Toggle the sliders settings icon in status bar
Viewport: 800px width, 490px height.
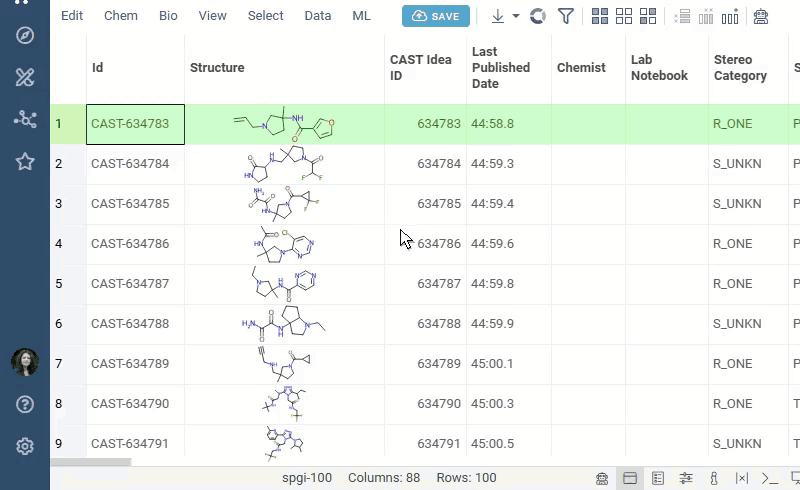[x=686, y=478]
